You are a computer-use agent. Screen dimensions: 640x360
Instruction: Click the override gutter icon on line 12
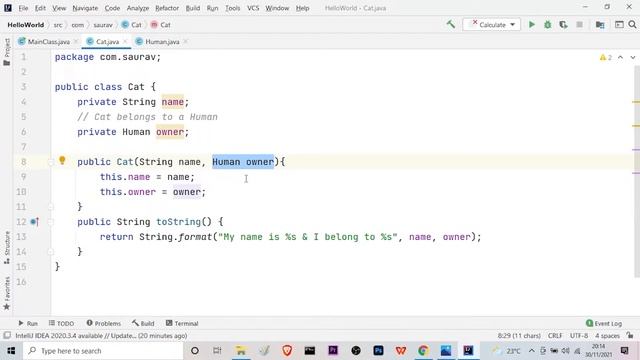coord(34,222)
